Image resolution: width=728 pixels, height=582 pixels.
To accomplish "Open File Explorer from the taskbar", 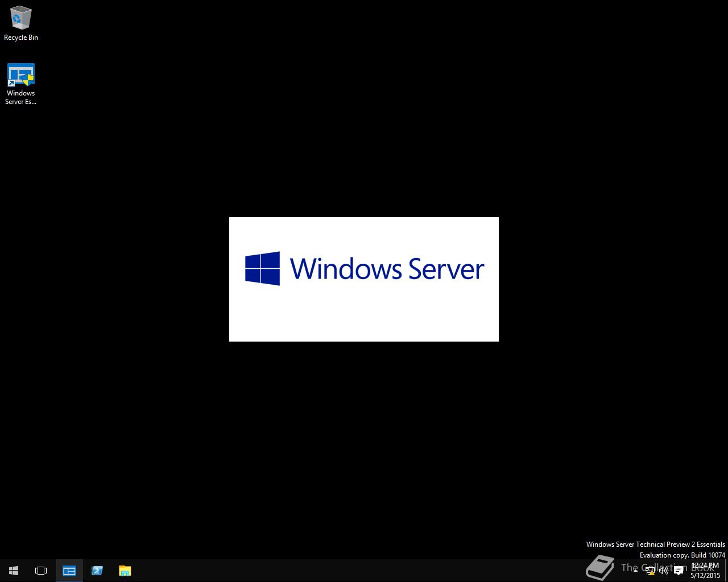I will point(125,571).
